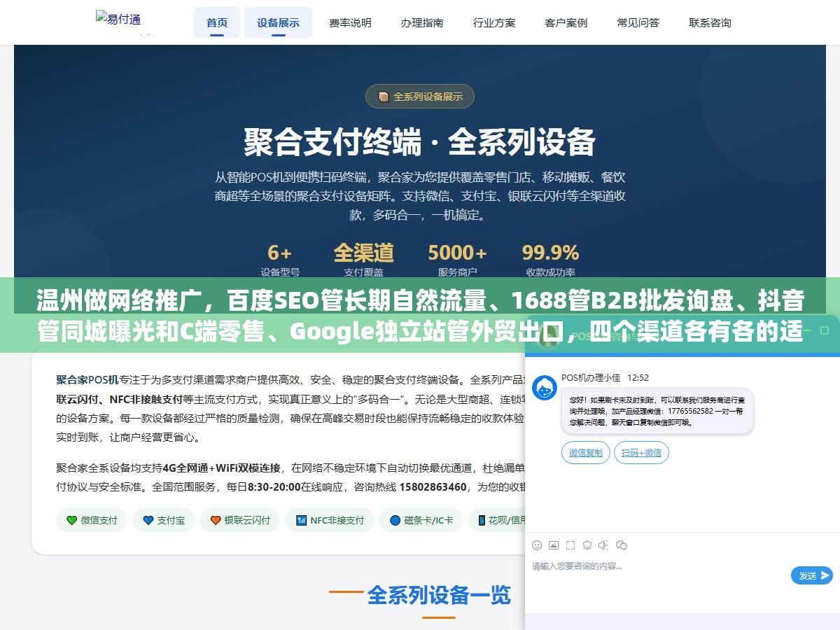Click the 全渠道 支付覆盖 statistic
The height and width of the screenshot is (630, 840).
[363, 260]
